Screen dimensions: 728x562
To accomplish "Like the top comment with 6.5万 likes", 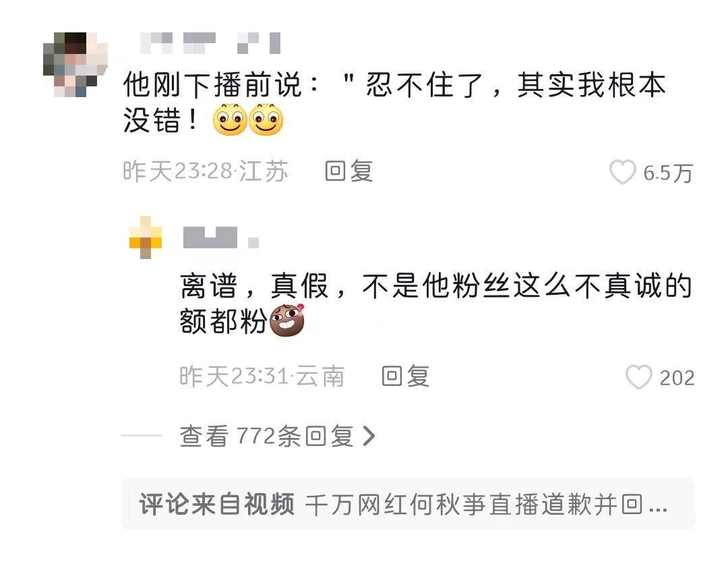I will pyautogui.click(x=622, y=172).
